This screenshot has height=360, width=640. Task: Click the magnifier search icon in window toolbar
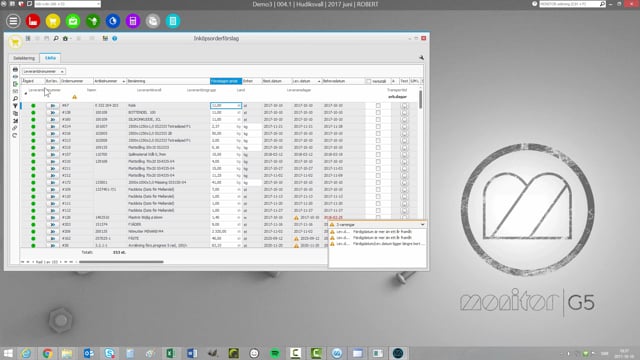pyautogui.click(x=56, y=38)
